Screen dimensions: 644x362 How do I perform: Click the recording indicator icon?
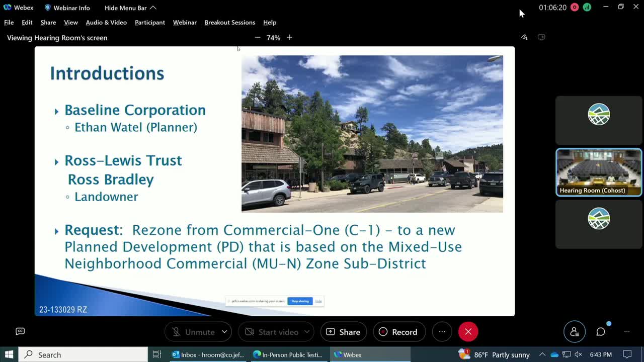click(576, 8)
